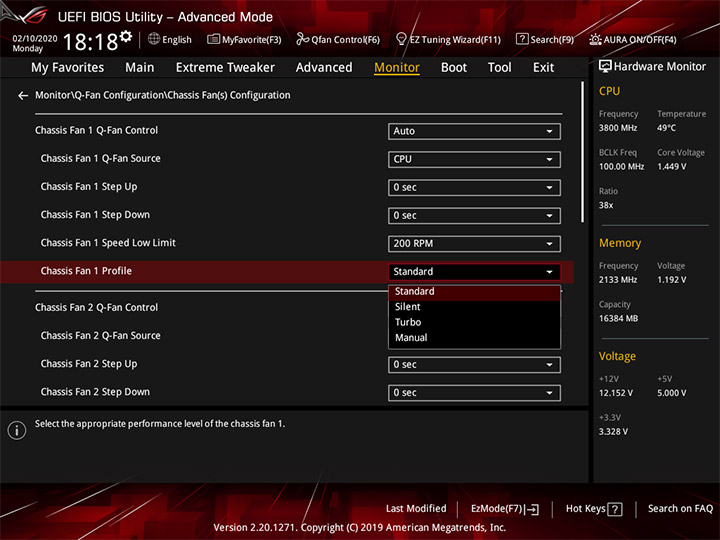Select the Chassis Fan 1 Profile row label
The height and width of the screenshot is (540, 720).
86,271
